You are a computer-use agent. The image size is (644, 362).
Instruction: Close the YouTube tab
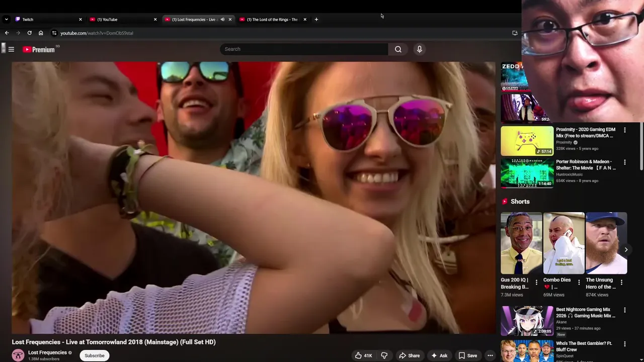(x=155, y=20)
